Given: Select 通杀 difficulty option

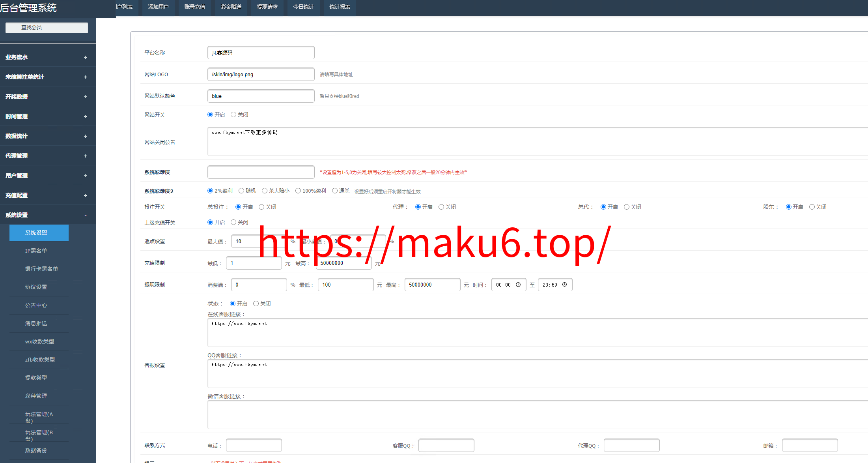Looking at the screenshot, I should tap(335, 191).
